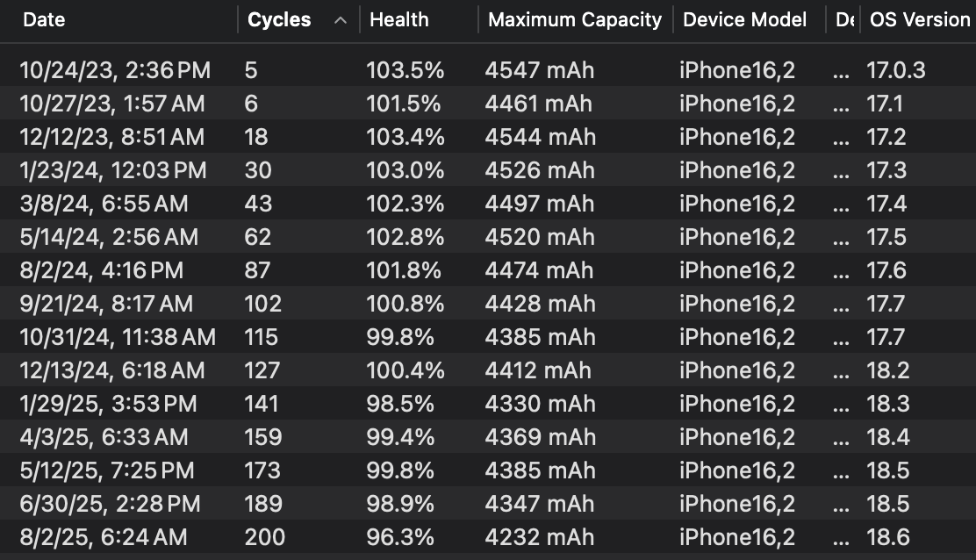Select entry with 62 cycles
This screenshot has width=976, height=560.
coord(258,237)
